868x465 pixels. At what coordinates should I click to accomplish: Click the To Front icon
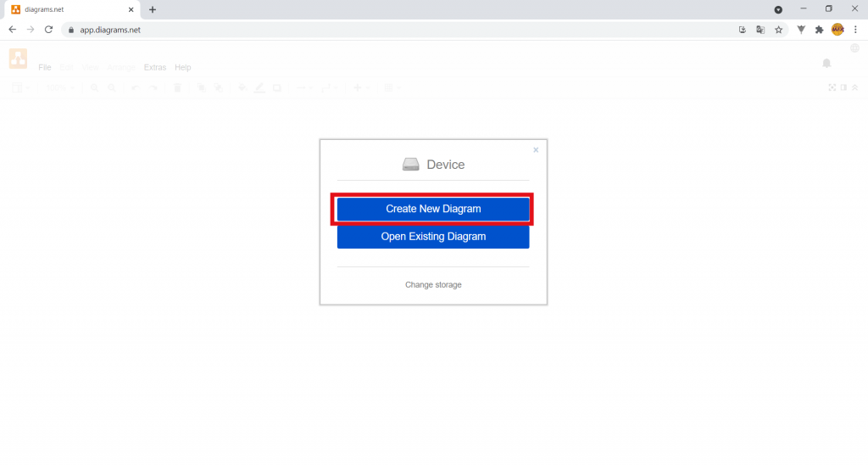201,87
